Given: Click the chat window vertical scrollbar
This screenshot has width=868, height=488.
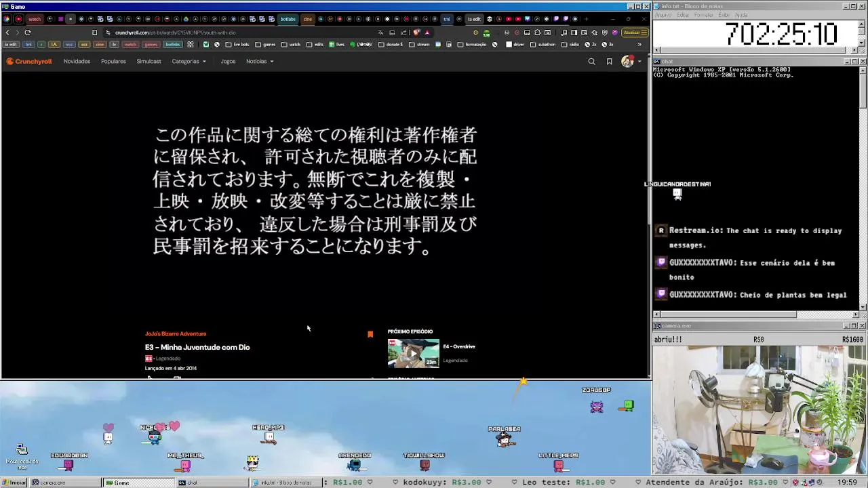Looking at the screenshot, I should pos(863,188).
